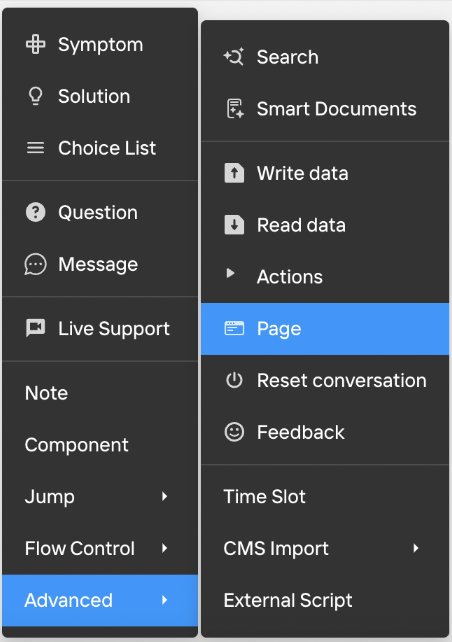Click the Message speech bubble icon

click(36, 264)
